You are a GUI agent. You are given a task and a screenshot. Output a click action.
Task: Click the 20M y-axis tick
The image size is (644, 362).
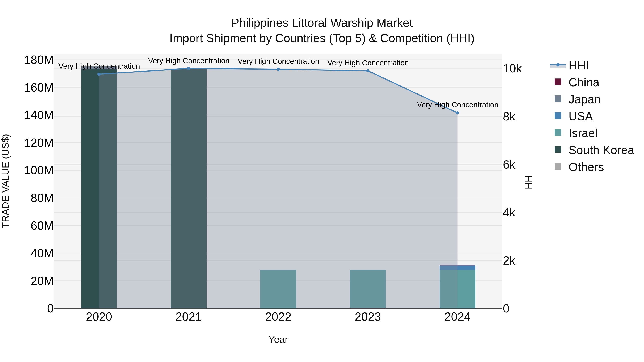[42, 281]
